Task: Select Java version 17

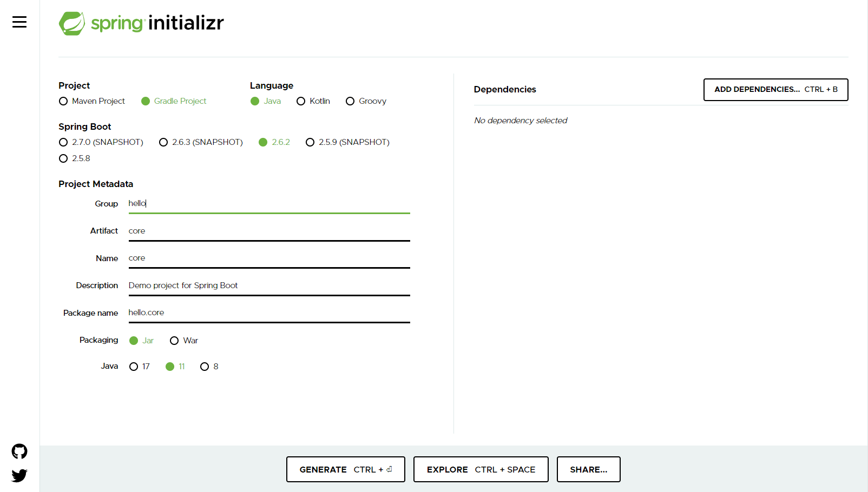Action: (x=140, y=367)
